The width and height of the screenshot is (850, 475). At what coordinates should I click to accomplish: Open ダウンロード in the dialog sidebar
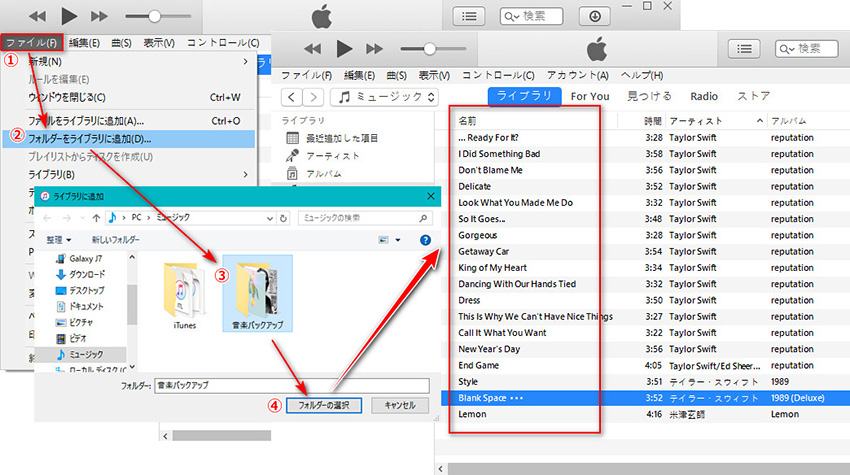coord(87,274)
